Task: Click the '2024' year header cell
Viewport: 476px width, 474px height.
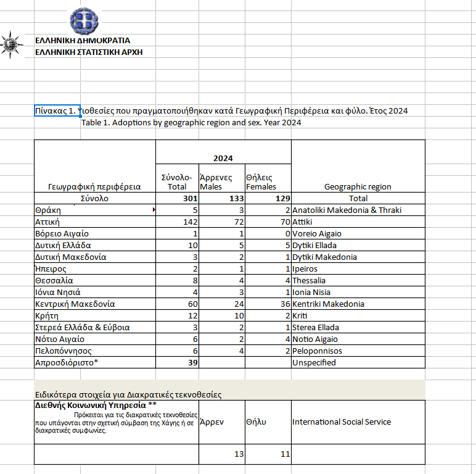Action: (223, 152)
